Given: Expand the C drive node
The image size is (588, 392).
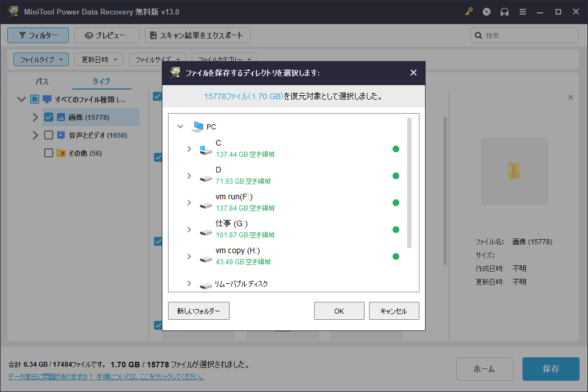Looking at the screenshot, I should [x=189, y=149].
